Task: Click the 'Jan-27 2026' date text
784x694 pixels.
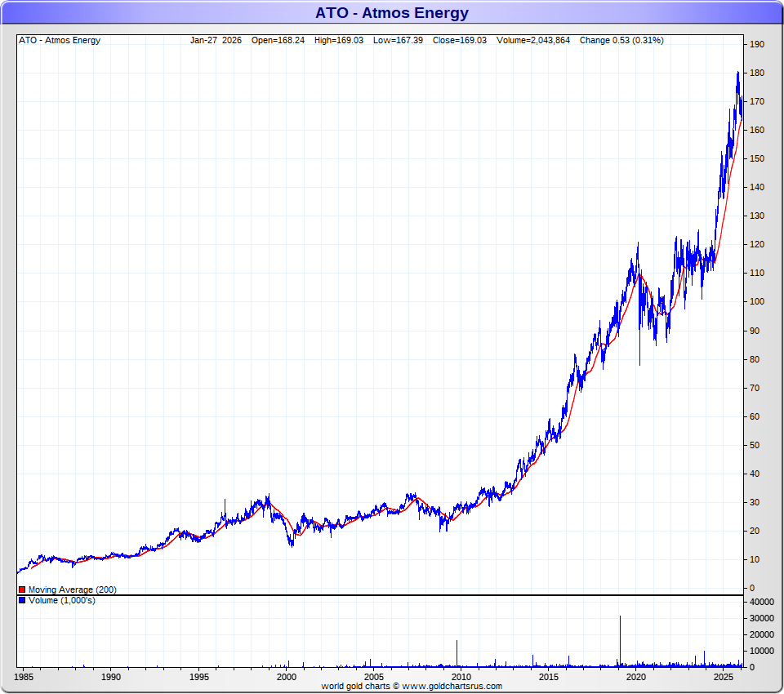Action: tap(216, 40)
